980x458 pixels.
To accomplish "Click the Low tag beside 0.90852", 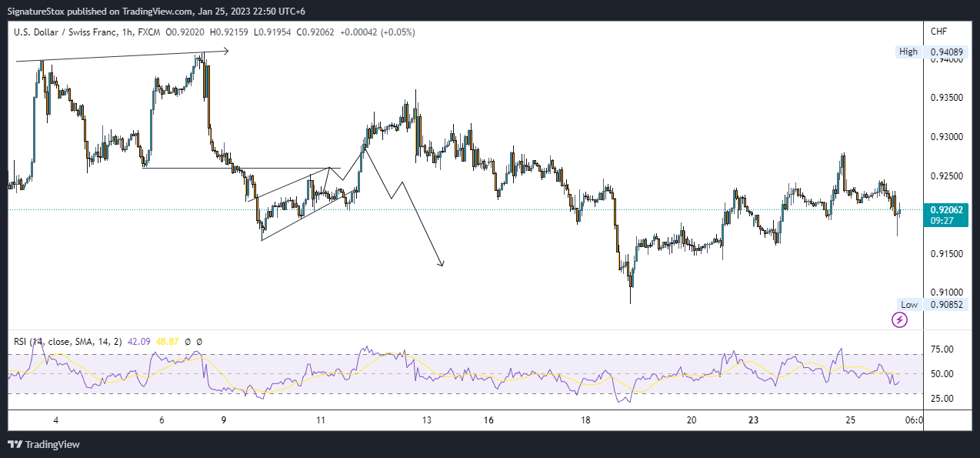I will pyautogui.click(x=909, y=305).
